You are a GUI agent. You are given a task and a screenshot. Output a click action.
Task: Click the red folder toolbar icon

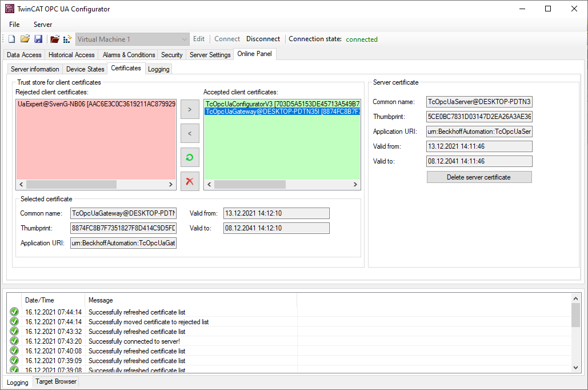pyautogui.click(x=55, y=39)
